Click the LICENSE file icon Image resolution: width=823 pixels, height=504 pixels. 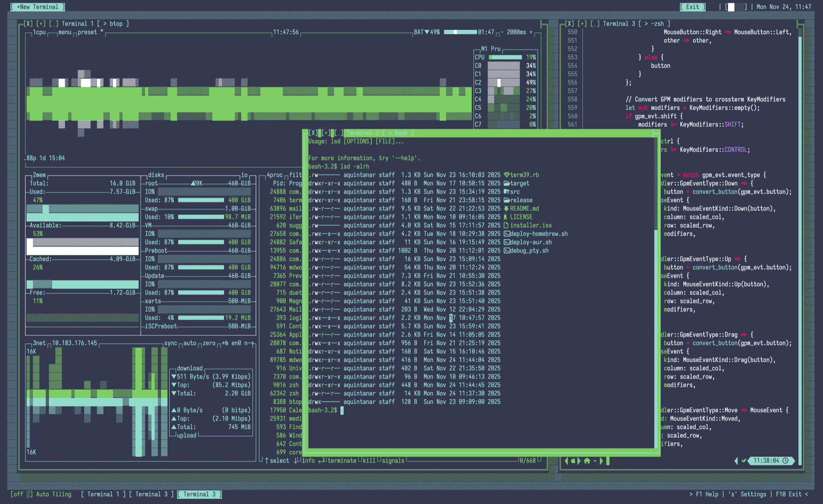(506, 217)
